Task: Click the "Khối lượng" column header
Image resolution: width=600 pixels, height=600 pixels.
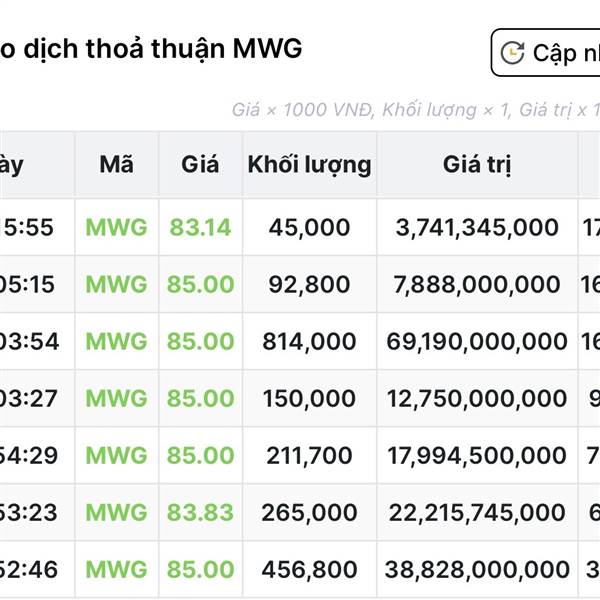Action: 309,165
